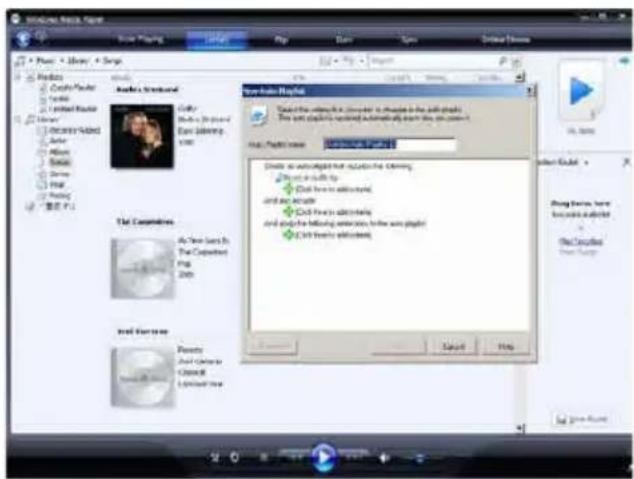Click the Play Favorites link in list pane
634x479 pixels.
coord(581,241)
